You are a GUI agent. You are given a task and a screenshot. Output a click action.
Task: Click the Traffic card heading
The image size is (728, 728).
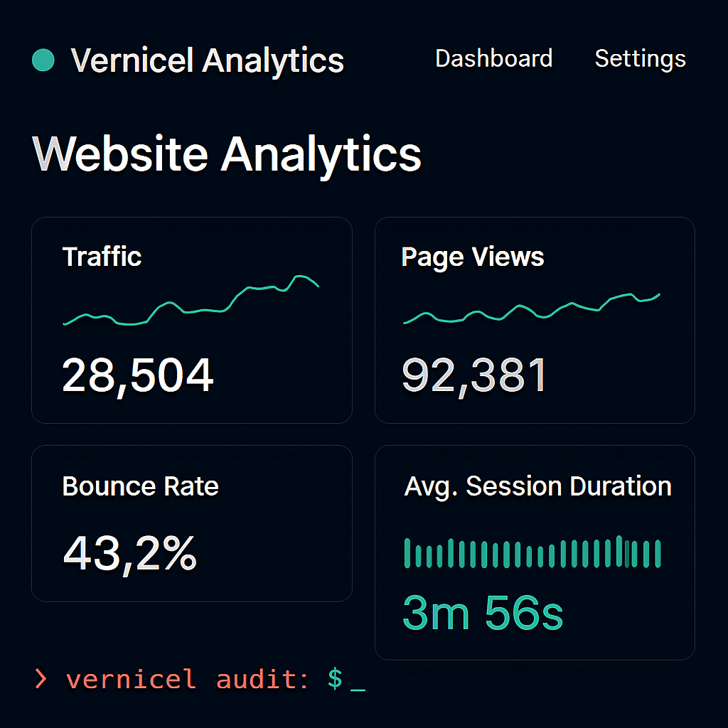pos(102,257)
